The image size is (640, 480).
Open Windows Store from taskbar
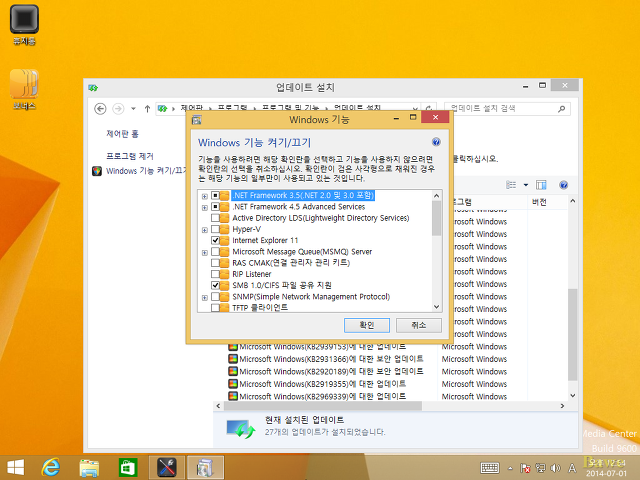coord(128,467)
